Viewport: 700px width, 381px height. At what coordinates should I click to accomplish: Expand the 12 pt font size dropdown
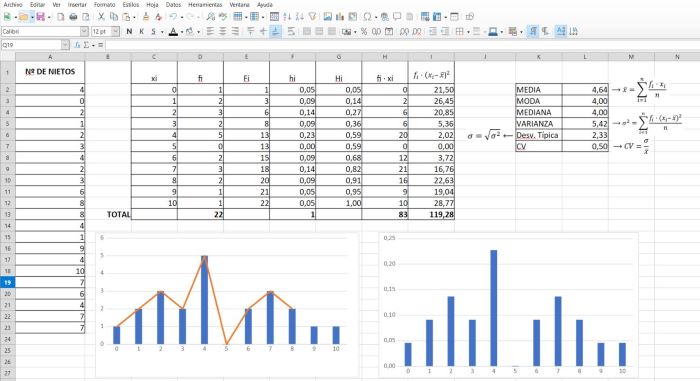[116, 31]
